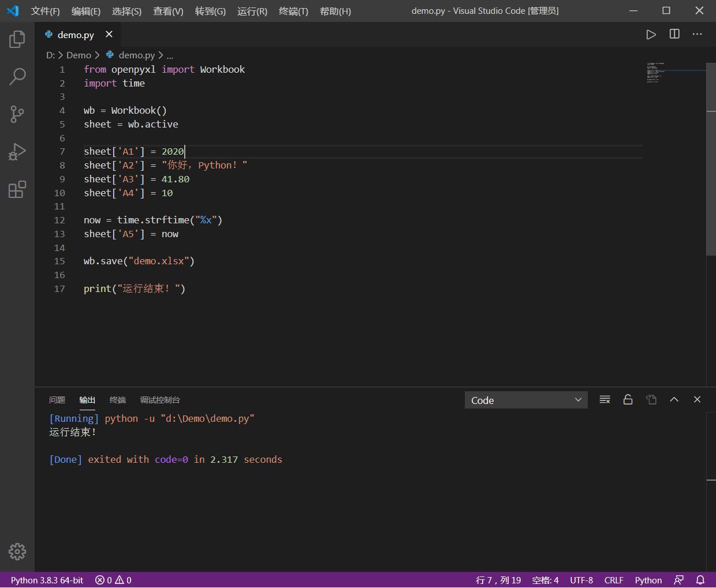Open the Run and Debug view
Image resolution: width=716 pixels, height=588 pixels.
(x=17, y=152)
